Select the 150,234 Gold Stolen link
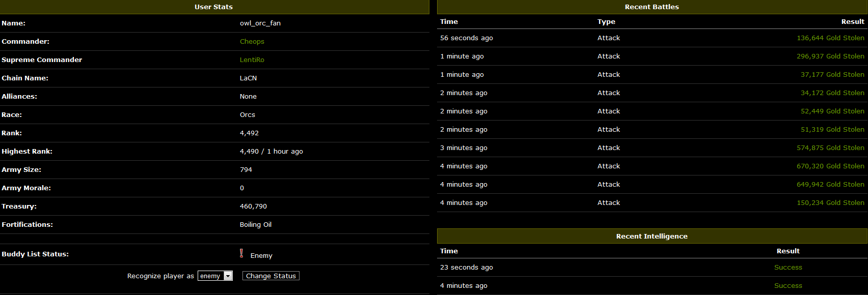The height and width of the screenshot is (295, 868). (x=830, y=203)
